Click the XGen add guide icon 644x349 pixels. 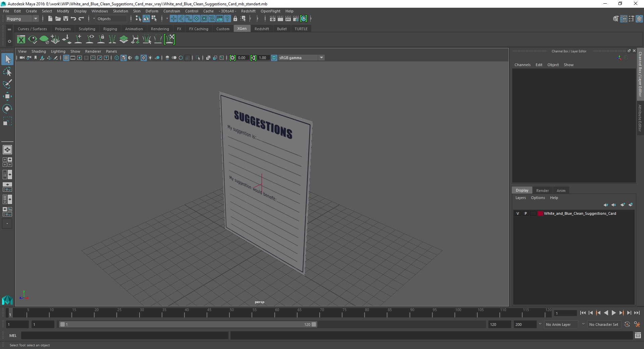point(78,40)
